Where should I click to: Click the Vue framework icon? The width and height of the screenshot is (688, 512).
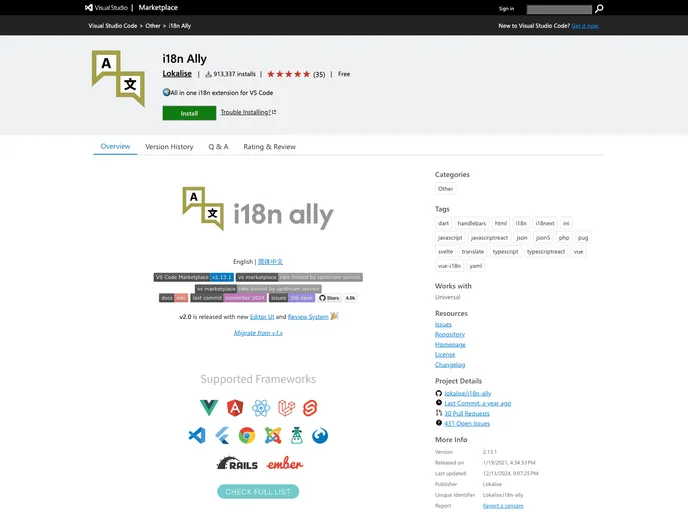(209, 408)
